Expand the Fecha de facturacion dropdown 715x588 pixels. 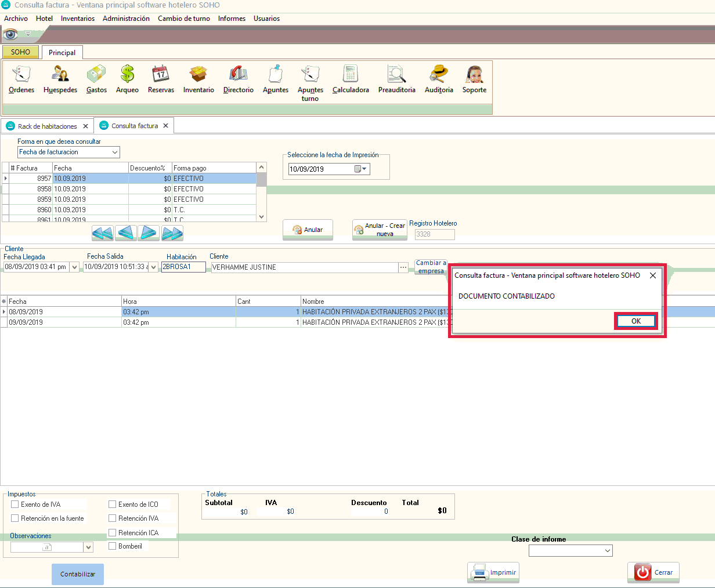pyautogui.click(x=115, y=152)
